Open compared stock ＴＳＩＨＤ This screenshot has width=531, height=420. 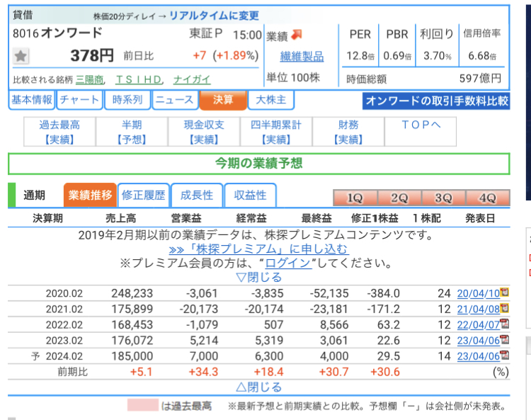click(139, 79)
